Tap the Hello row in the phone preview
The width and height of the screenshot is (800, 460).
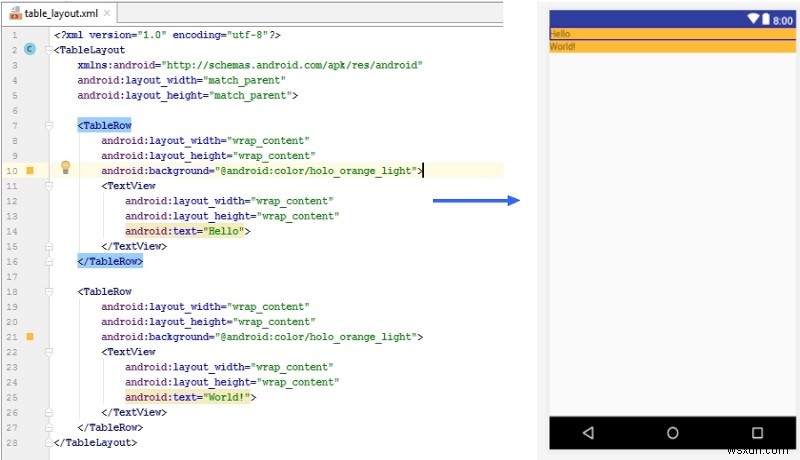tap(672, 33)
